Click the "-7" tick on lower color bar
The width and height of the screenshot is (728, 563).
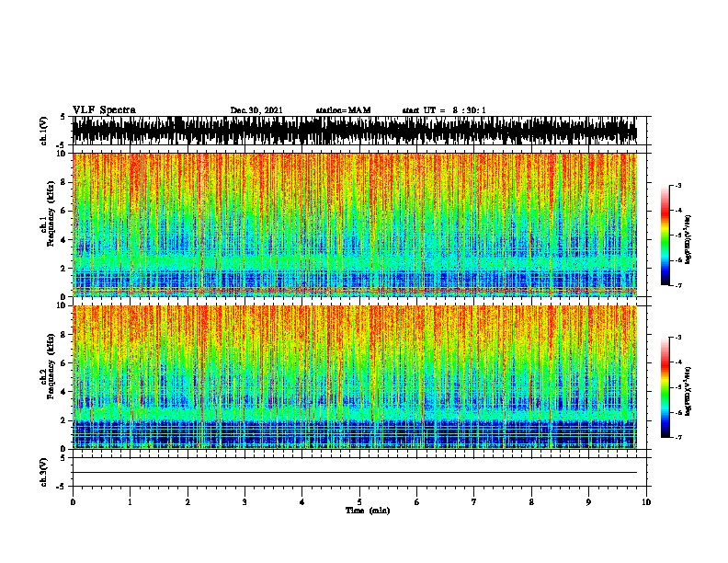coord(677,437)
